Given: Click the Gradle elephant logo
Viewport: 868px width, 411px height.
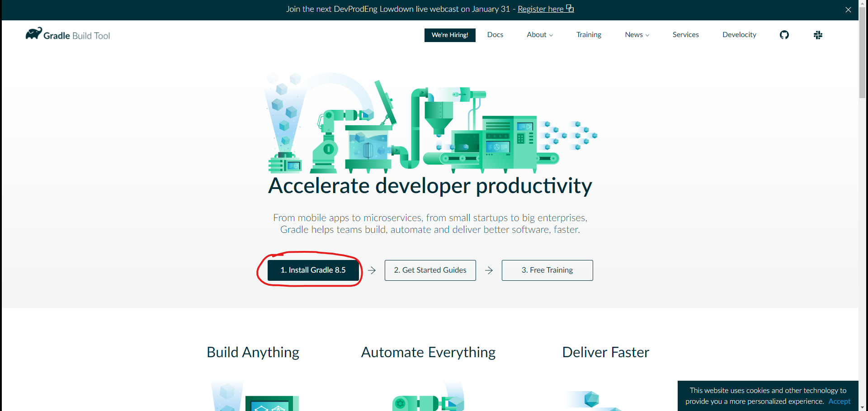Looking at the screenshot, I should 33,33.
